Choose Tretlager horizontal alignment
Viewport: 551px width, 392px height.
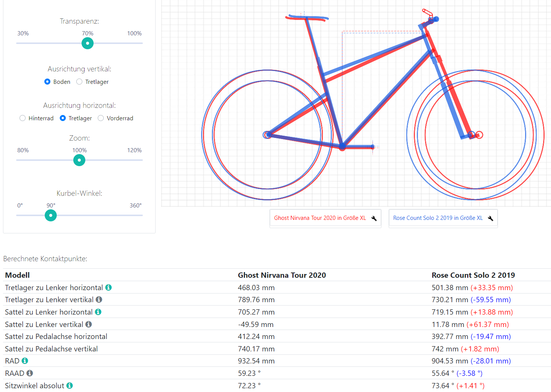pyautogui.click(x=63, y=118)
